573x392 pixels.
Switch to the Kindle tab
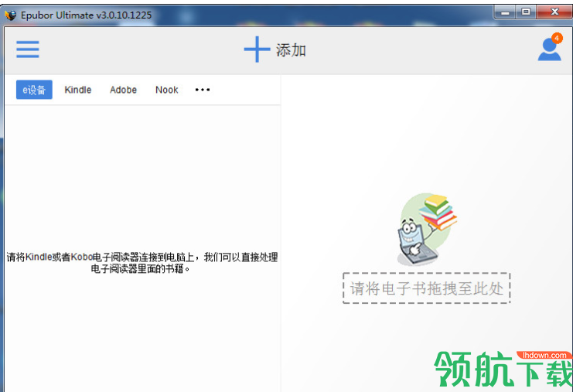click(78, 90)
